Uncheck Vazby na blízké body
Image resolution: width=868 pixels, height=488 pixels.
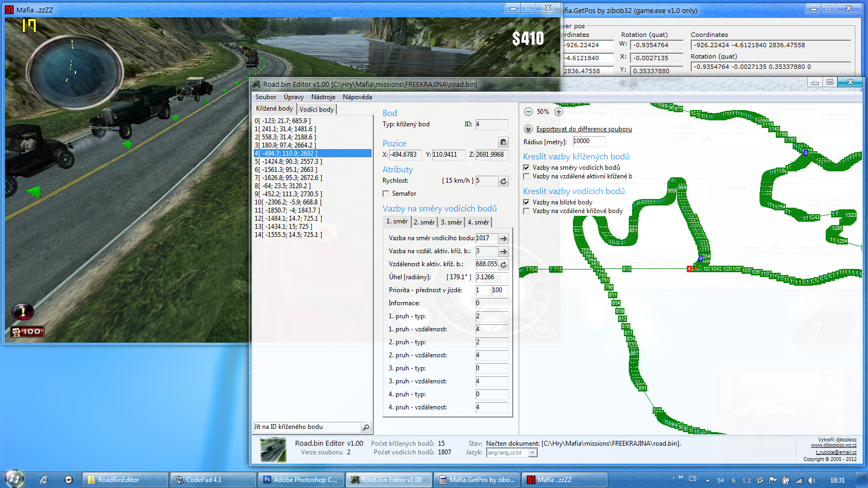click(526, 202)
